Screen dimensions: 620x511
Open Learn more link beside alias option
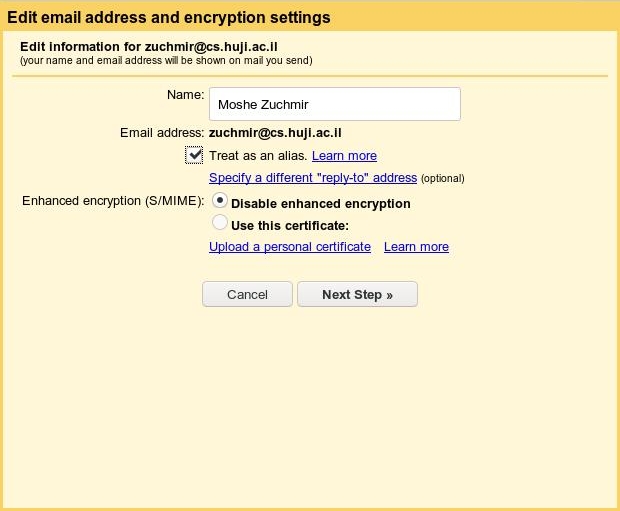click(x=344, y=156)
